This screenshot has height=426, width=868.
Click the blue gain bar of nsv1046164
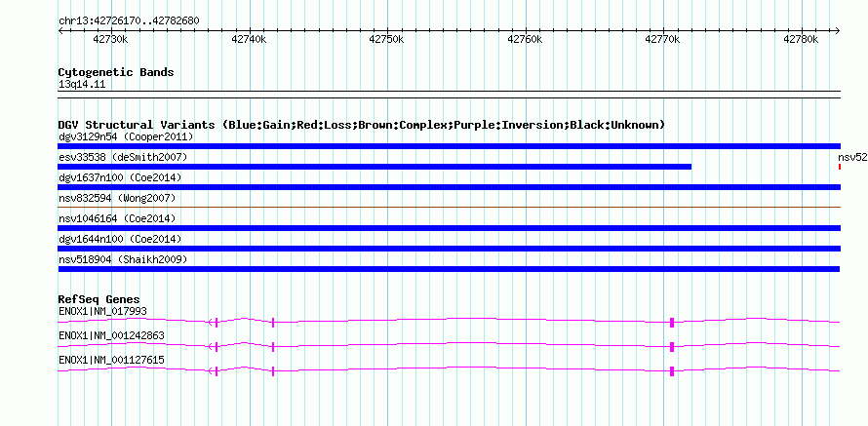coord(449,228)
